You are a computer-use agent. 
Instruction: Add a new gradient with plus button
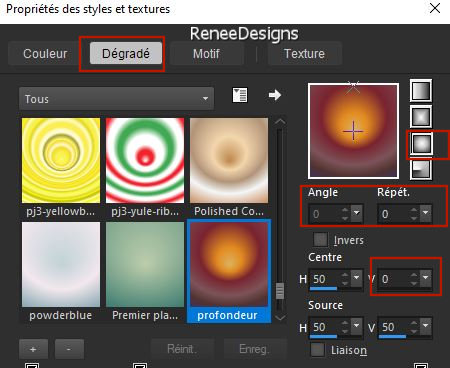(33, 349)
